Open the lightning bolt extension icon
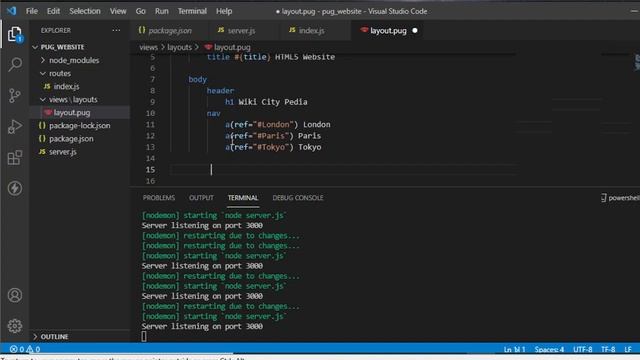 coord(15,188)
